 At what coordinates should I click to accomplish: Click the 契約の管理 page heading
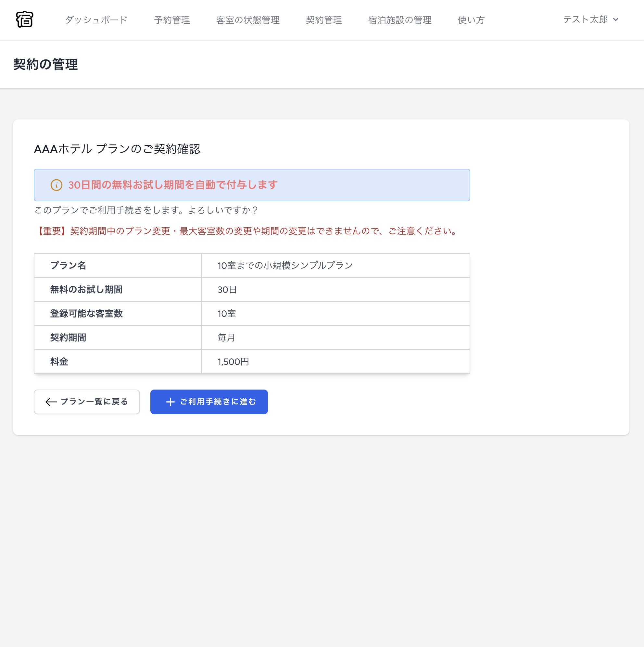coord(45,64)
